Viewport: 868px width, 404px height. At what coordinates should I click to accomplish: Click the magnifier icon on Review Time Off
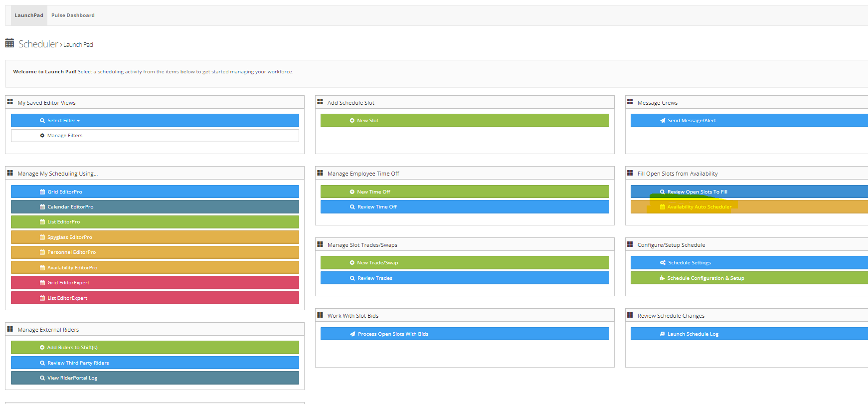point(352,207)
